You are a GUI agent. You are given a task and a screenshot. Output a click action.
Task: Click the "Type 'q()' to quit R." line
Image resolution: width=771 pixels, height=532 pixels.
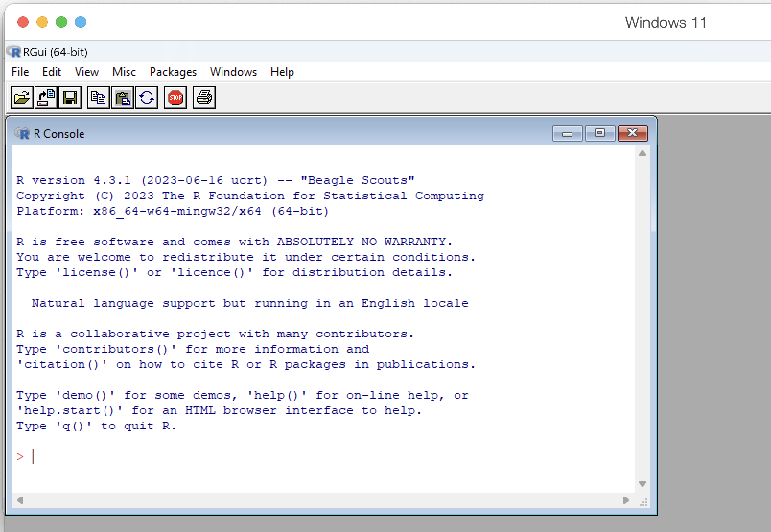96,426
